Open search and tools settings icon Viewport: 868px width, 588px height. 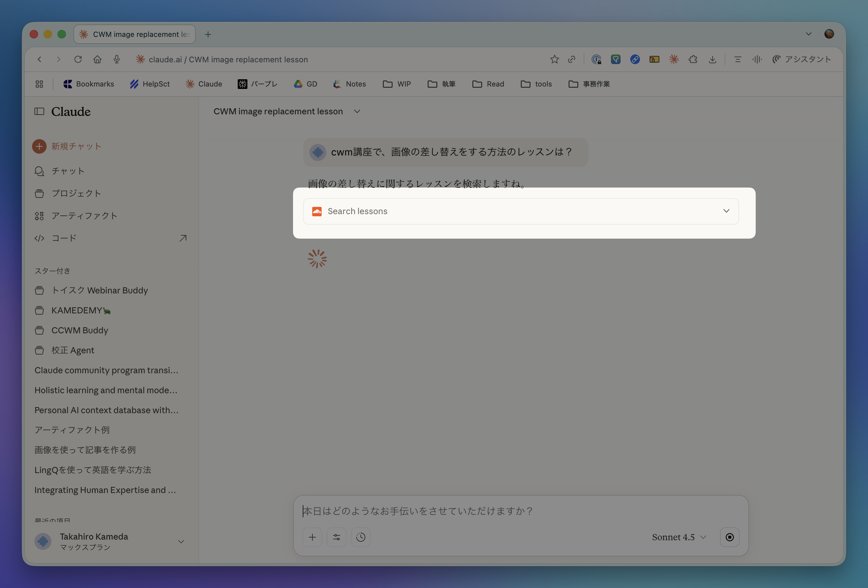[x=336, y=537]
